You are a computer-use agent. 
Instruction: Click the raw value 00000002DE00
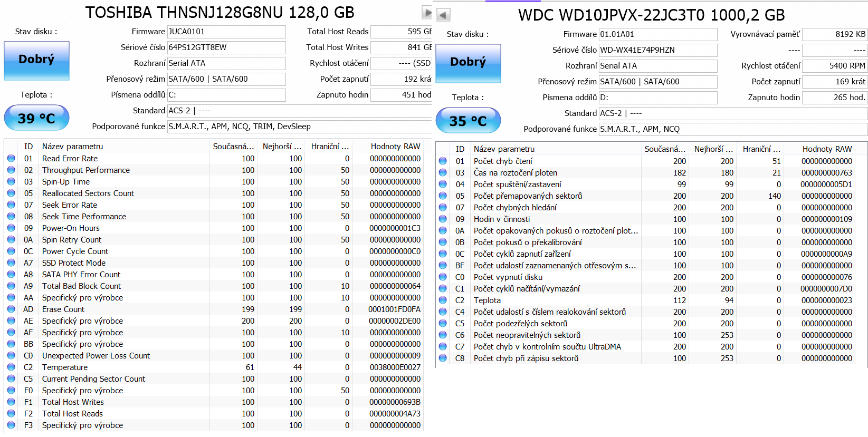click(395, 321)
